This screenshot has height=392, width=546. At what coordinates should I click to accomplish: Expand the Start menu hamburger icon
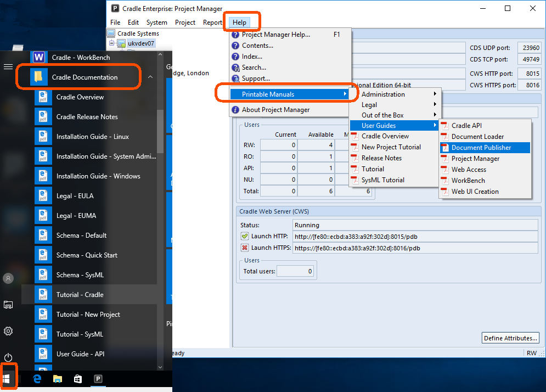(8, 66)
